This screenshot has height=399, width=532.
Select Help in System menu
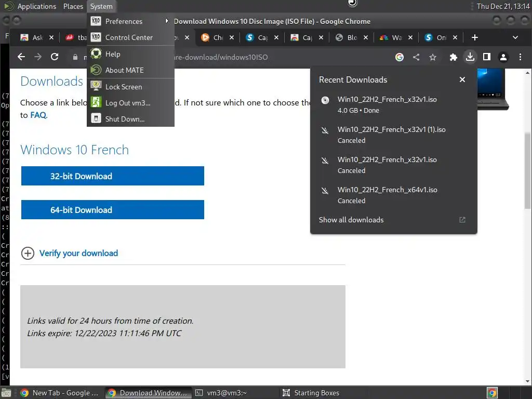(130, 54)
